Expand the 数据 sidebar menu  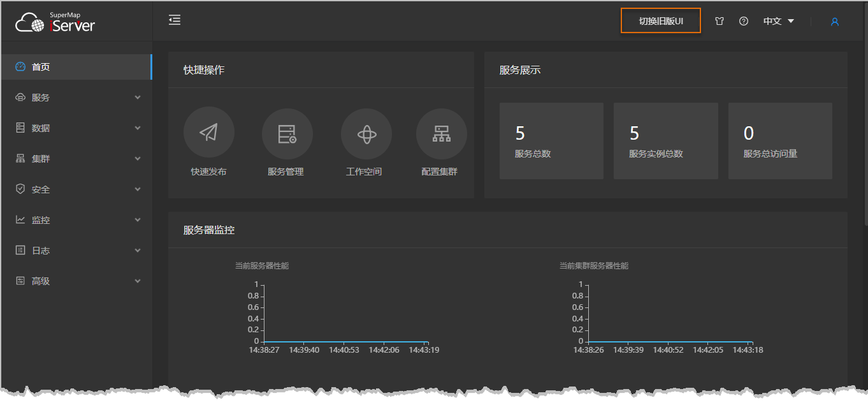coord(76,128)
